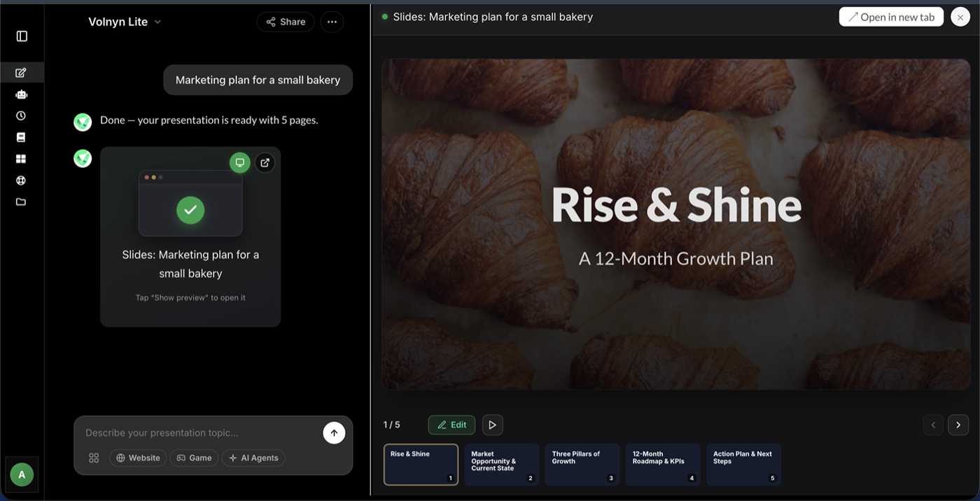Open the three-dots more options menu

pos(332,22)
